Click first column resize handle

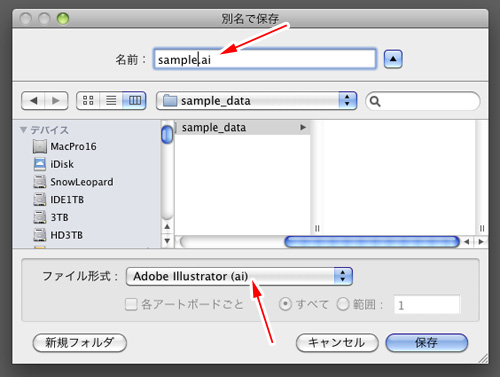point(317,228)
